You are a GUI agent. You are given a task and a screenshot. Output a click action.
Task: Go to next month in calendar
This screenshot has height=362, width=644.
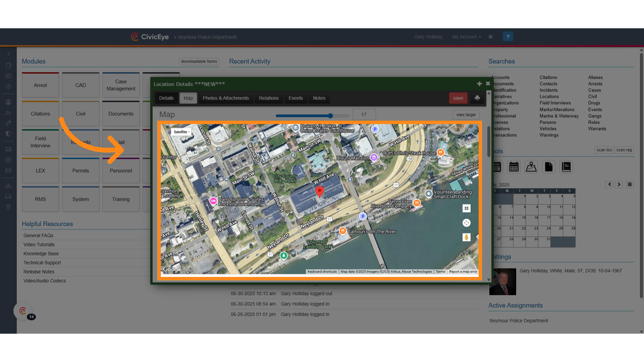(619, 184)
